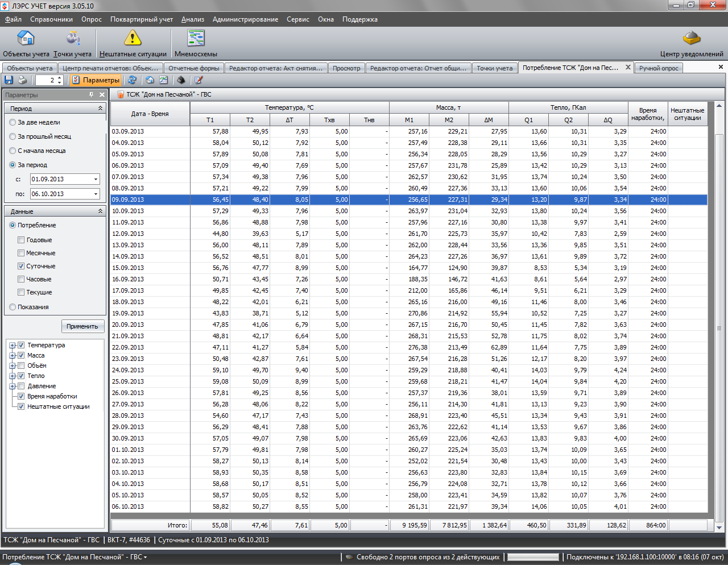
Task: Select Показания data option
Action: point(13,307)
